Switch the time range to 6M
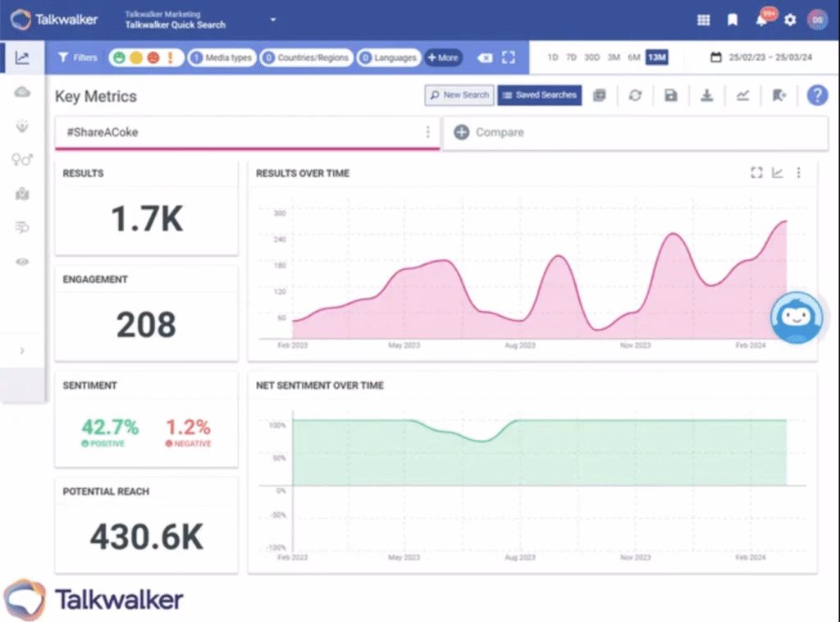Viewport: 840px width, 622px height. tap(635, 57)
